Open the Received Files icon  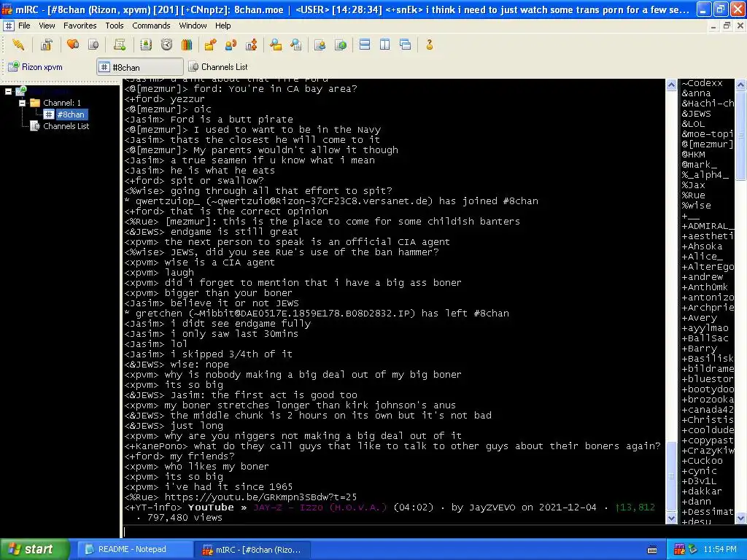275,44
